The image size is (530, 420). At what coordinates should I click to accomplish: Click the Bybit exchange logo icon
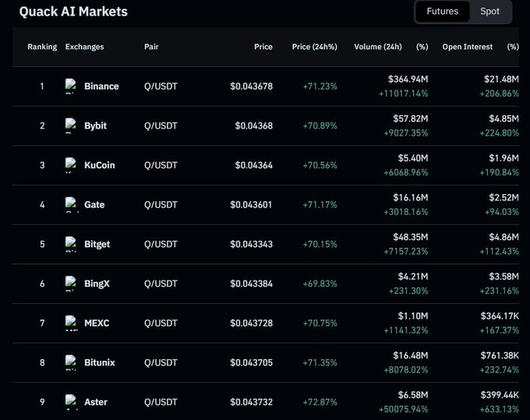click(71, 125)
